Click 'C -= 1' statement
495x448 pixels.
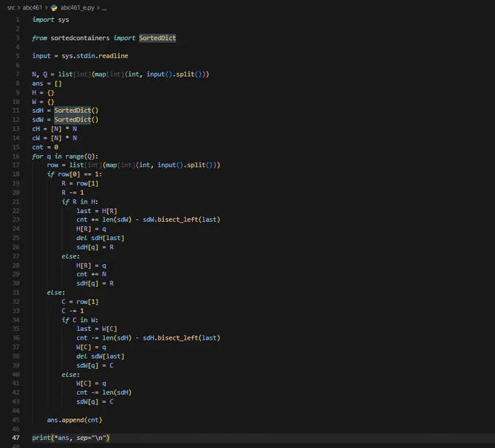pyautogui.click(x=73, y=311)
